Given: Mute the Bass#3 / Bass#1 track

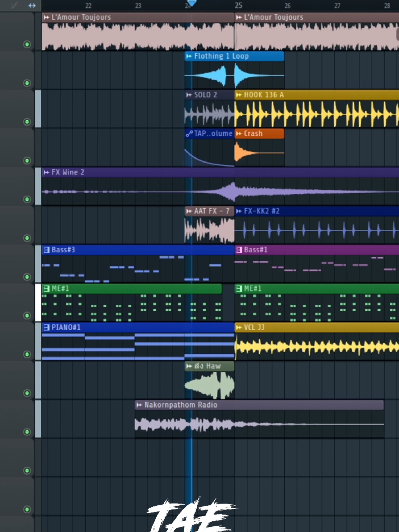Looking at the screenshot, I should (x=27, y=277).
